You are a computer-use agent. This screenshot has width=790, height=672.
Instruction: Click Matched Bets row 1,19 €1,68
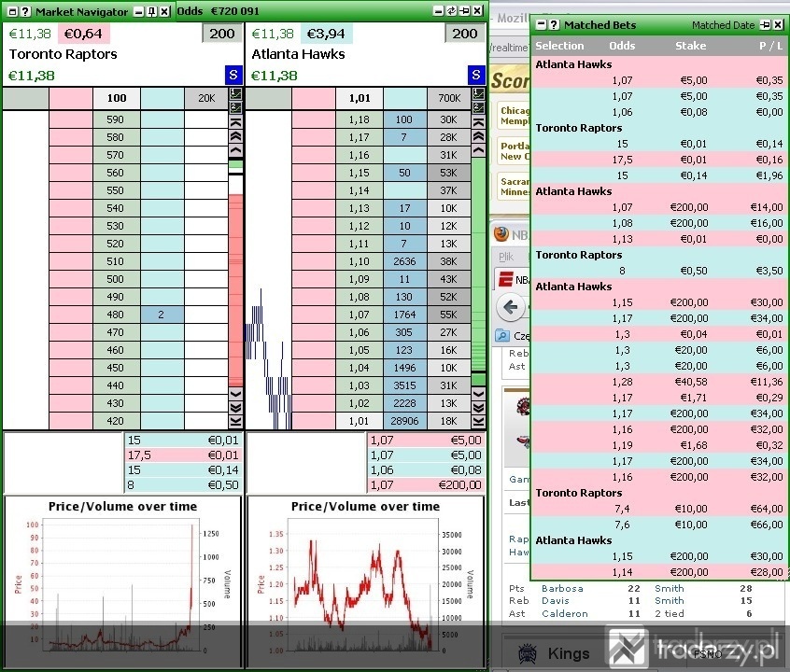(659, 445)
